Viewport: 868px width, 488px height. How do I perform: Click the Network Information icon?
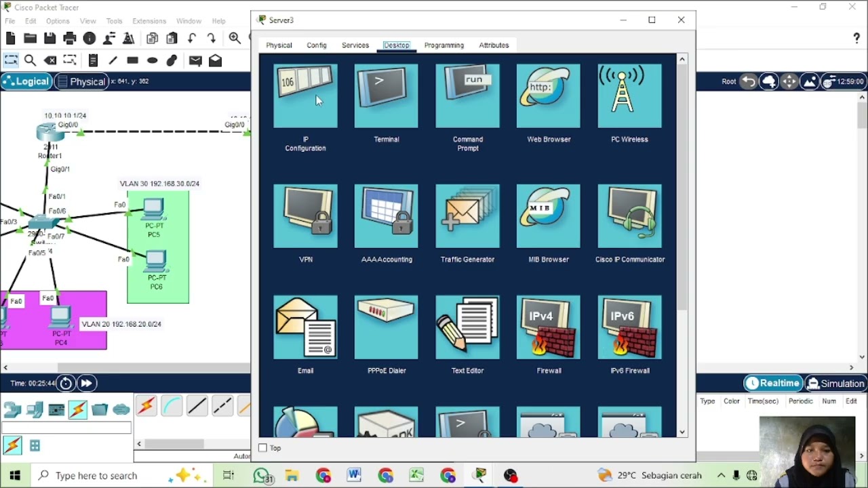[90, 39]
